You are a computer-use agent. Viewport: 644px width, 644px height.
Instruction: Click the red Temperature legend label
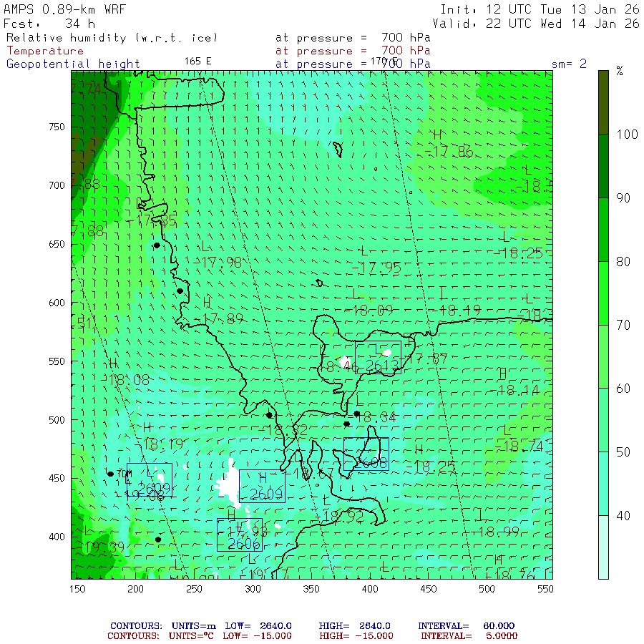[x=45, y=51]
